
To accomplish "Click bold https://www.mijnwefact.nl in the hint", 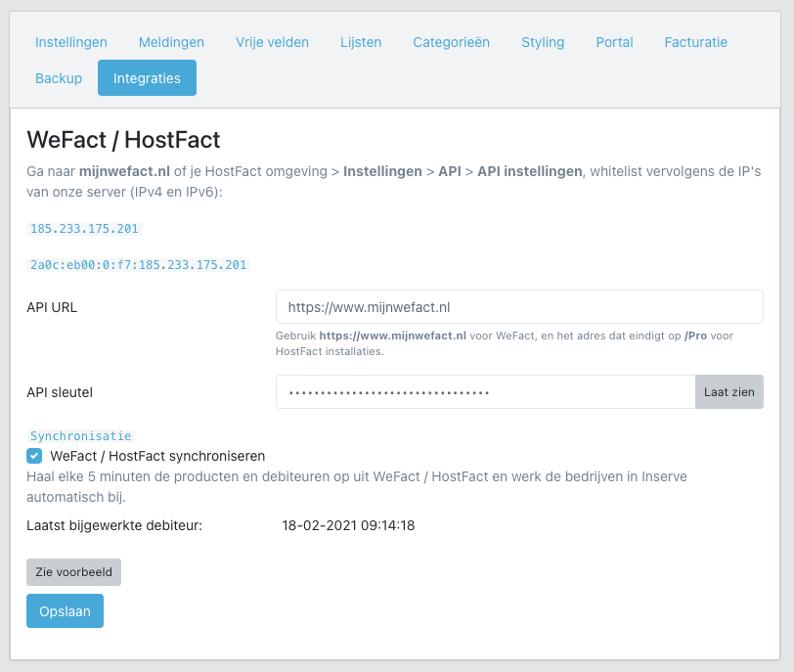I will tap(392, 336).
